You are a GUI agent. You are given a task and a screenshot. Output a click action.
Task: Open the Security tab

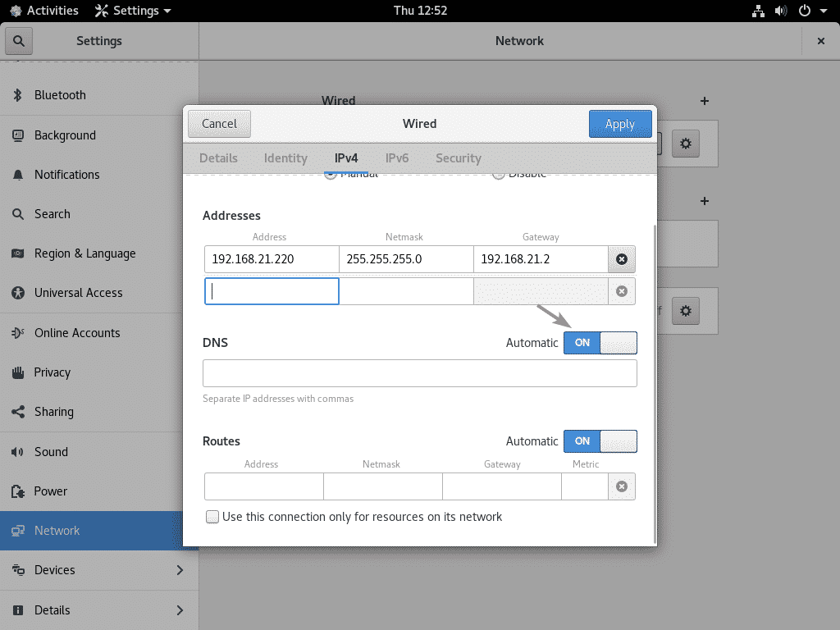(x=458, y=158)
